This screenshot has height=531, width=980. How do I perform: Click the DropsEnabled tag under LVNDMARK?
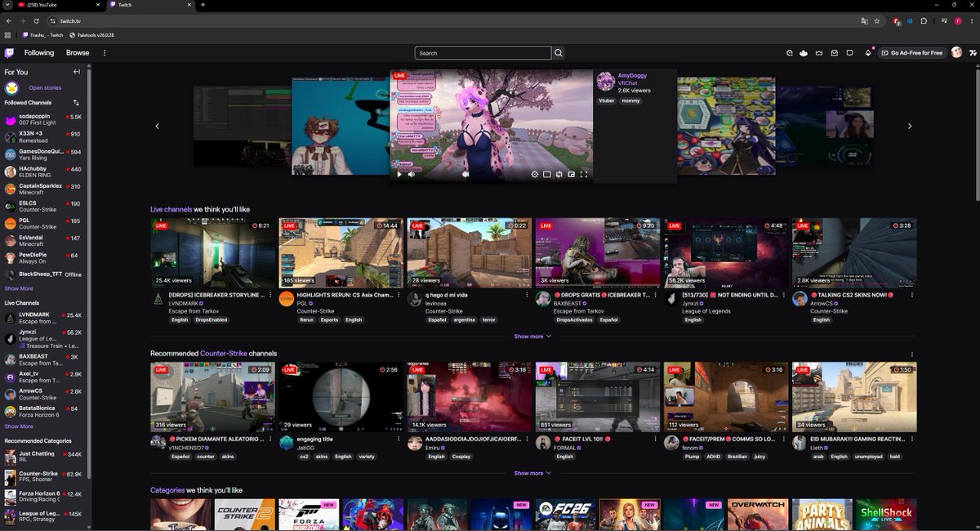[209, 320]
